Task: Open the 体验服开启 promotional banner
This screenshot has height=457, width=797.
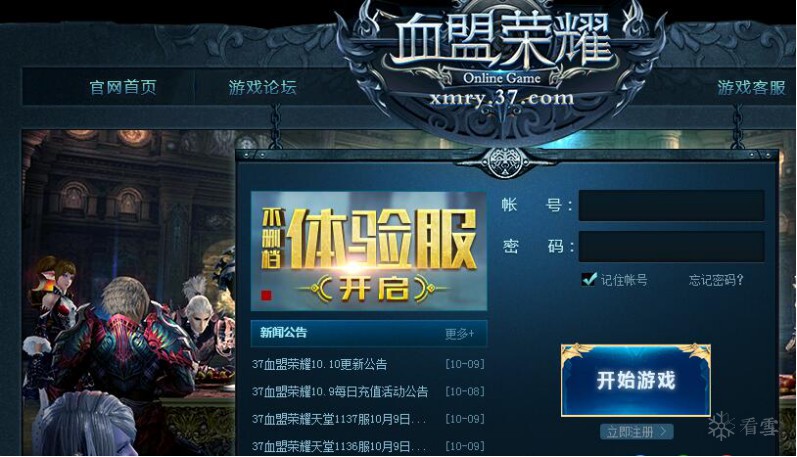Action: (369, 251)
